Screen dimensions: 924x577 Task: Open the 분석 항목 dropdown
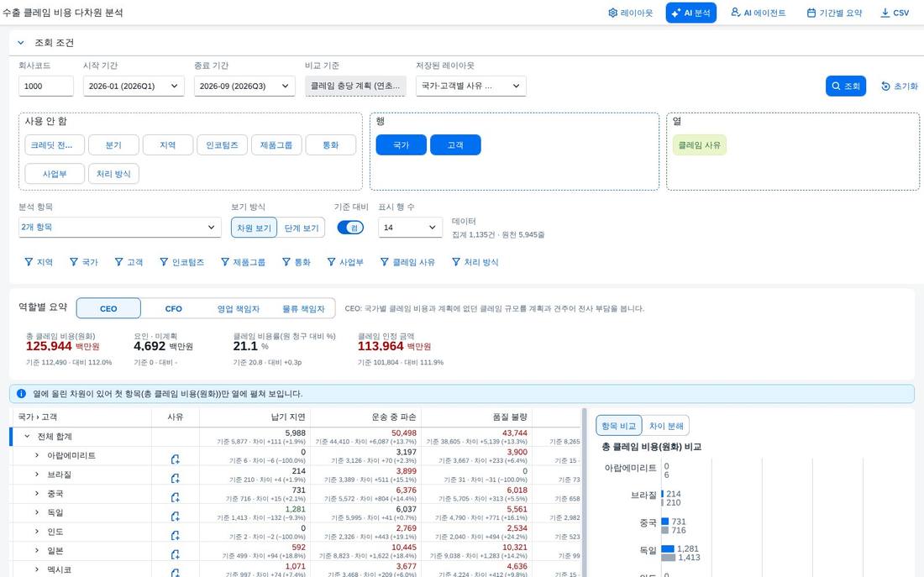119,228
